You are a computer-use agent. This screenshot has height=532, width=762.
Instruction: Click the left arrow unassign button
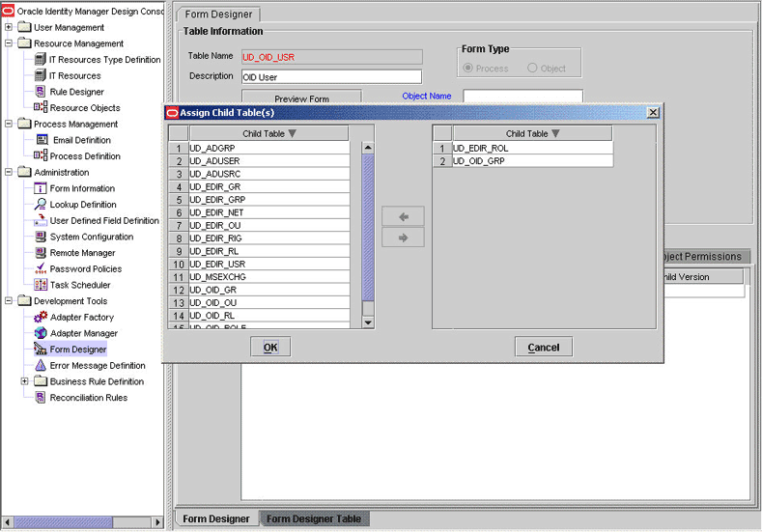(x=403, y=216)
